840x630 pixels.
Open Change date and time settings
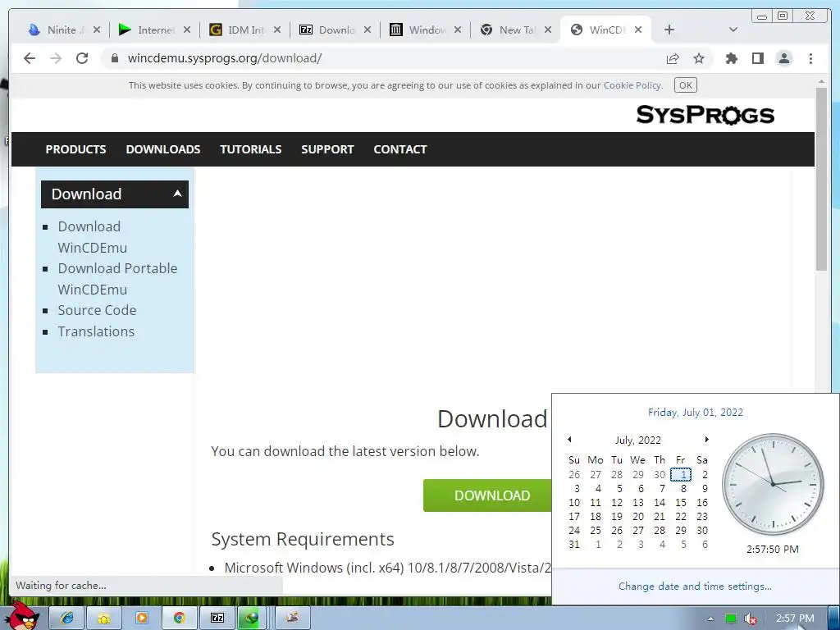click(x=695, y=586)
